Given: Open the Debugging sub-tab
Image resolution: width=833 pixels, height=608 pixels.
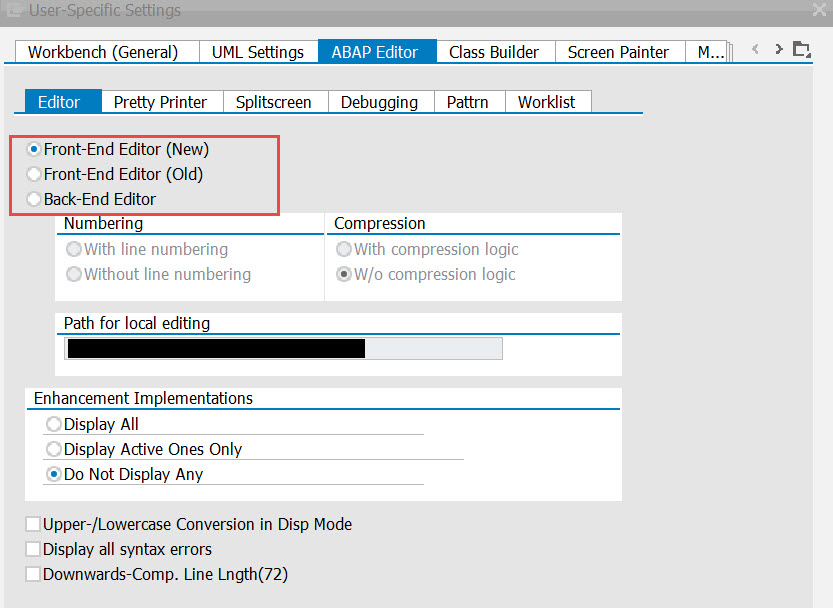Looking at the screenshot, I should (380, 102).
